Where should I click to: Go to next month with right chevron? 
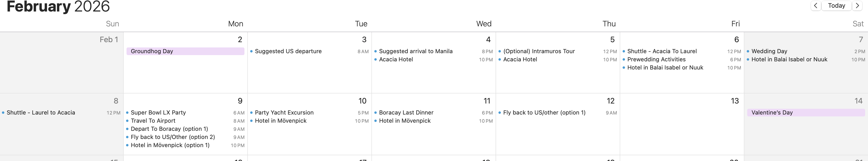click(x=857, y=6)
